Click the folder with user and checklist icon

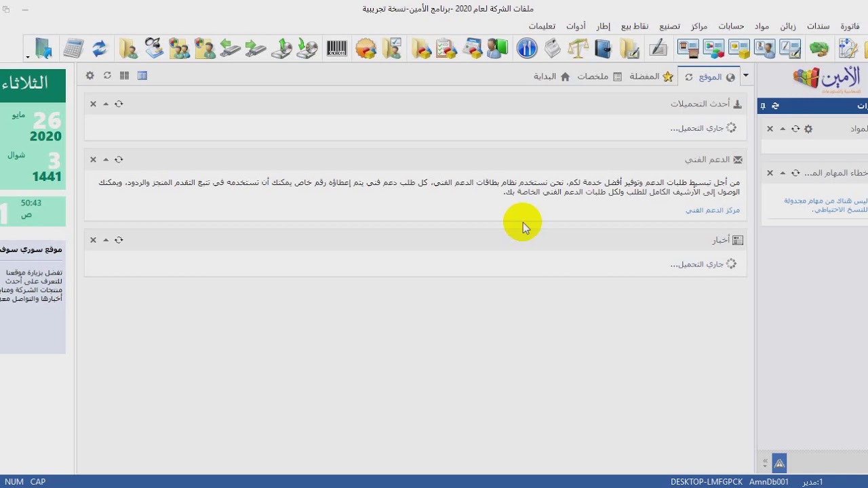point(392,49)
